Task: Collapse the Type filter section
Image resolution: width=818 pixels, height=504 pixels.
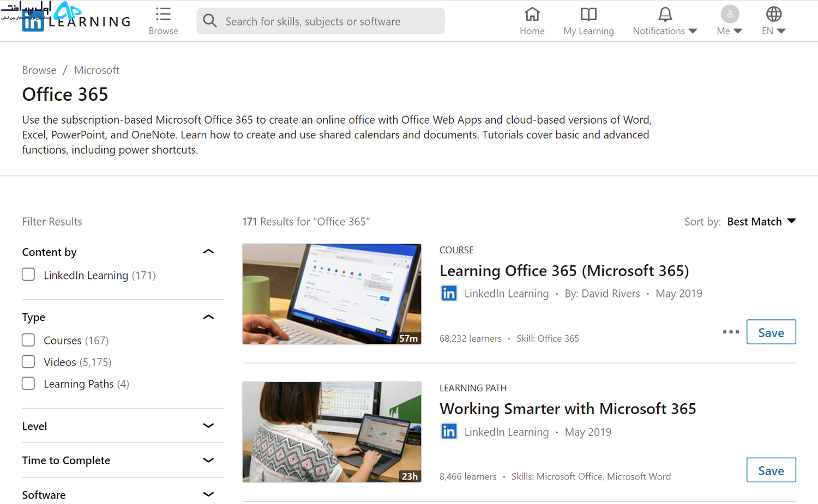Action: coord(208,317)
